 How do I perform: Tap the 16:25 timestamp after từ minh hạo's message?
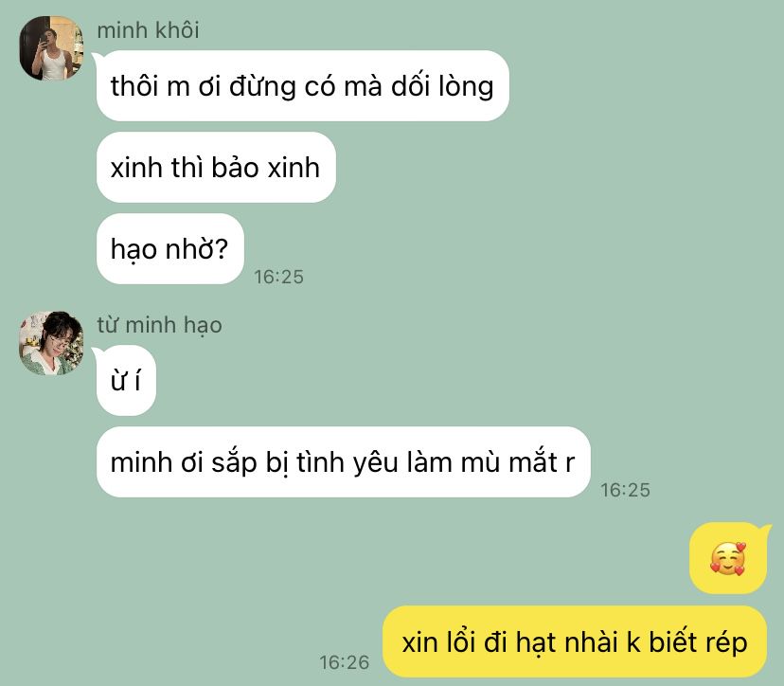(625, 490)
